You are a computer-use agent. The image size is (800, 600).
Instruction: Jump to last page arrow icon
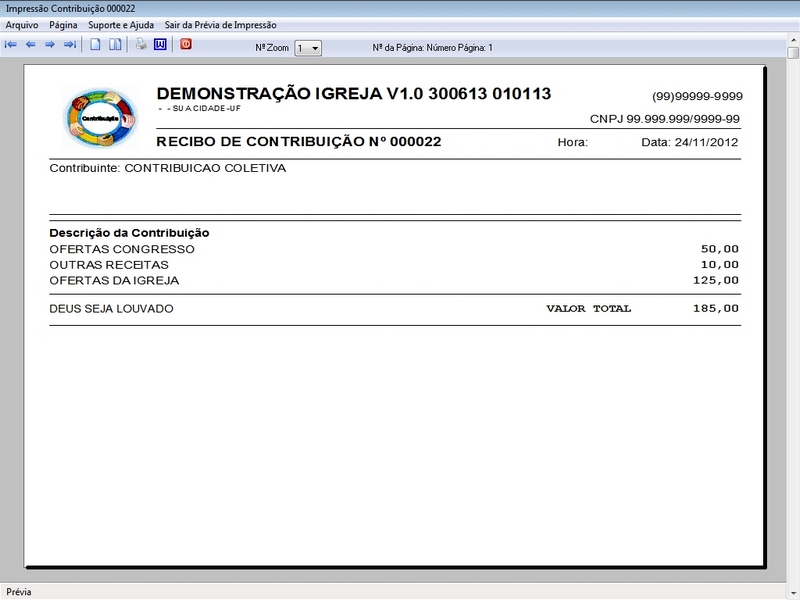[70, 45]
